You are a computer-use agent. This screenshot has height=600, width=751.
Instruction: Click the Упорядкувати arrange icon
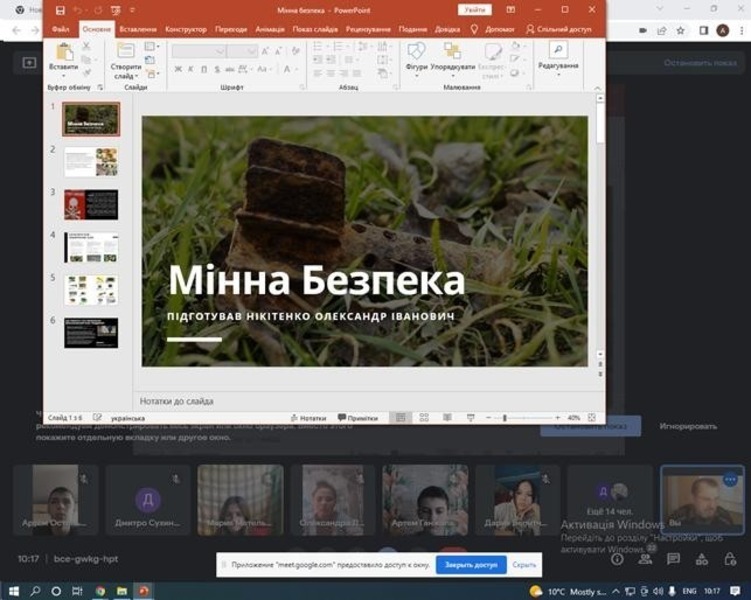(453, 53)
